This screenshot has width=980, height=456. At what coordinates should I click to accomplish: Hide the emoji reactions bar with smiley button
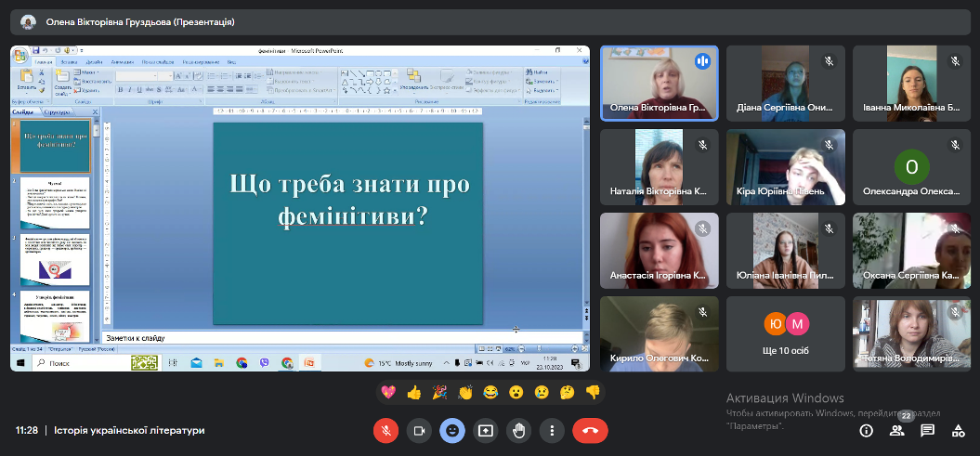[452, 430]
